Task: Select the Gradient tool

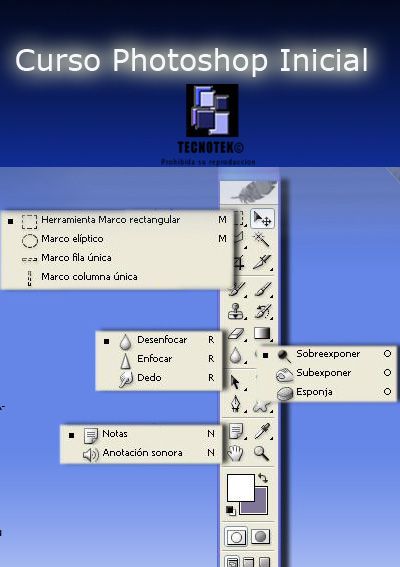Action: tap(262, 333)
